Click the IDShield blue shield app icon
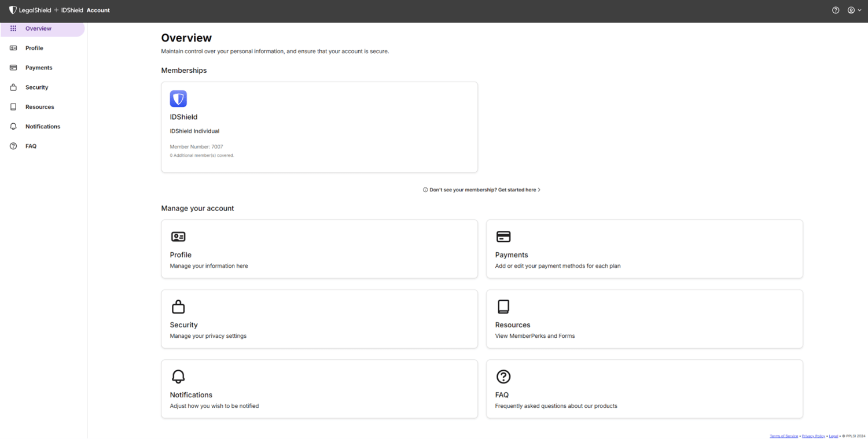The image size is (868, 439). coord(178,99)
